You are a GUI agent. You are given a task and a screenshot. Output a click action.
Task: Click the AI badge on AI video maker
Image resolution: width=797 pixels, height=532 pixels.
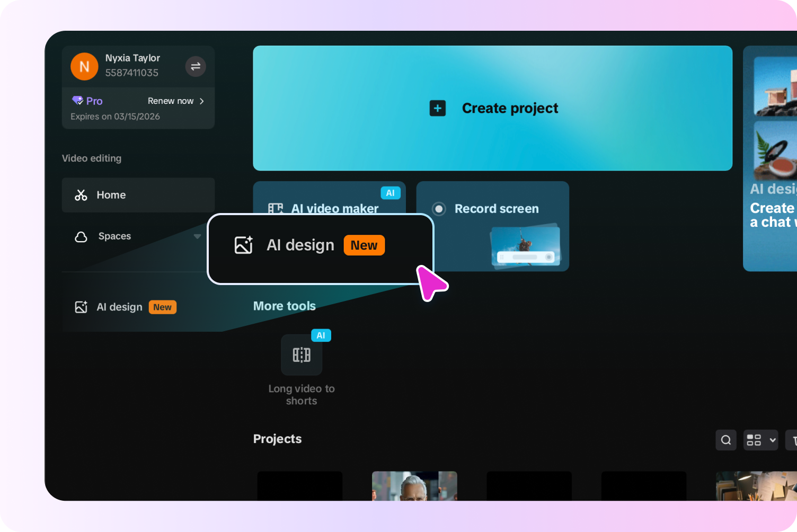click(391, 193)
